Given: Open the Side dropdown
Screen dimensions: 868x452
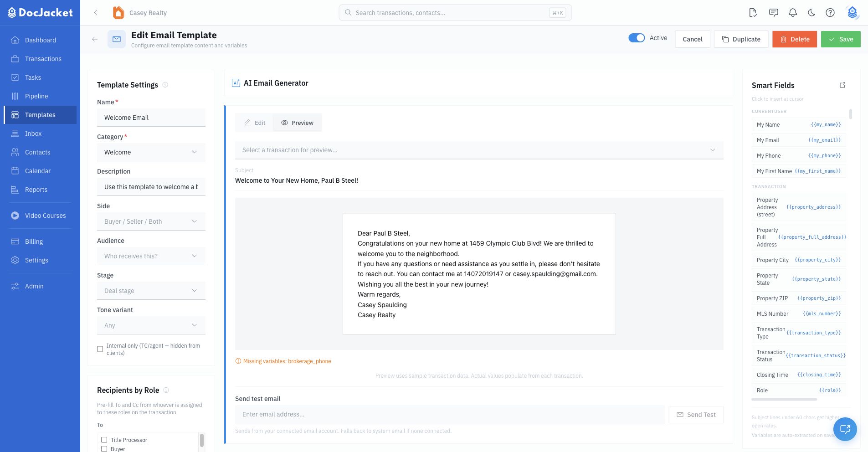Looking at the screenshot, I should (151, 221).
